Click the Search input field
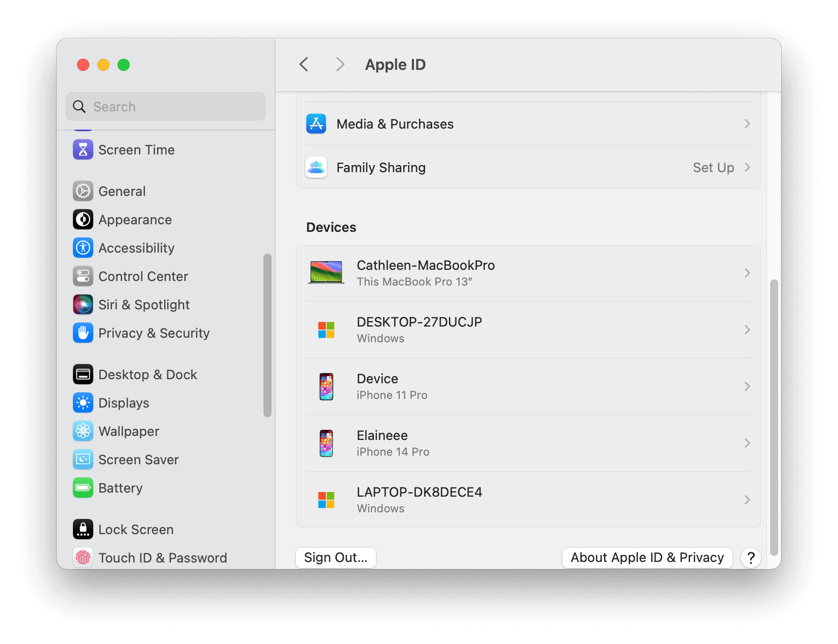 166,106
